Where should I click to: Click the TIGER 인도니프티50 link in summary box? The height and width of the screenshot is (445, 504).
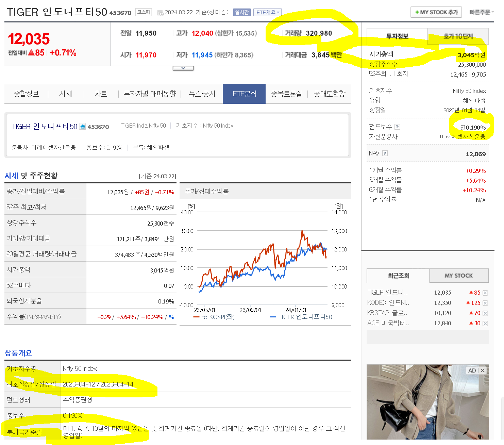tap(45, 127)
